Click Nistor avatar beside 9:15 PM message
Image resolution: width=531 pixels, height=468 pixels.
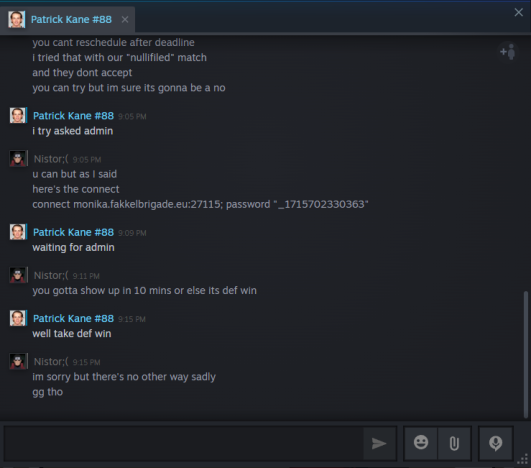tap(18, 361)
